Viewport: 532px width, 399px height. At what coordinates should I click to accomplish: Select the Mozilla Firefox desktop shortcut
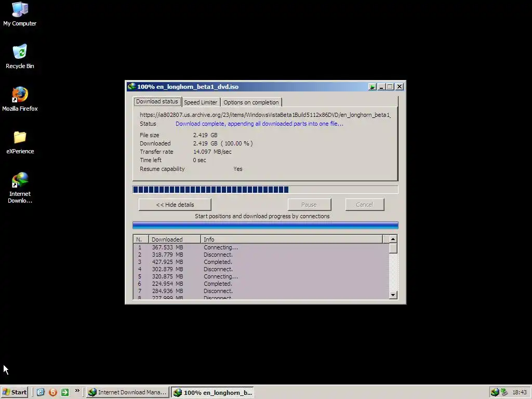20,99
